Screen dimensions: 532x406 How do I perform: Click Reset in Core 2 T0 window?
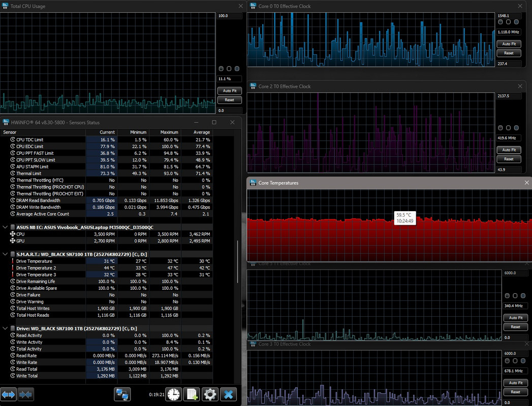pyautogui.click(x=509, y=159)
